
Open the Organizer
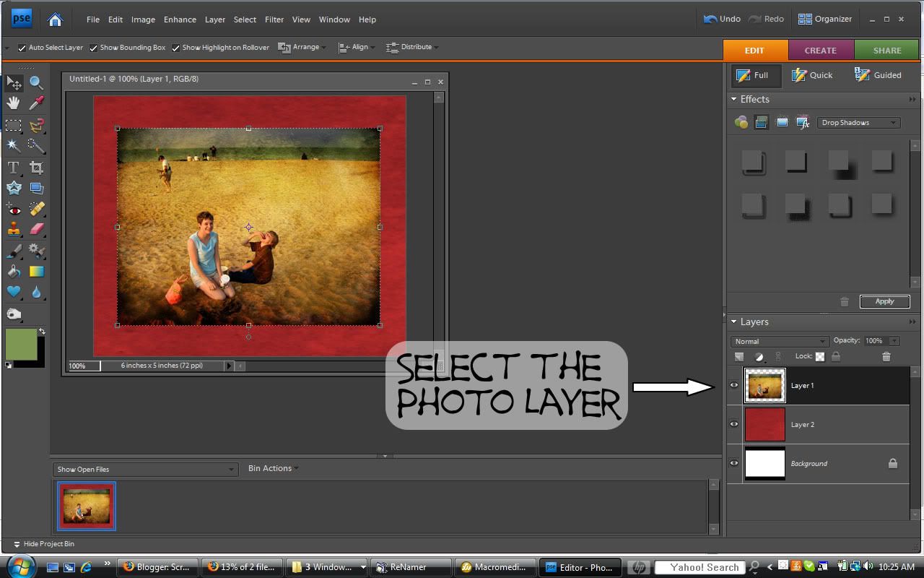[x=825, y=19]
